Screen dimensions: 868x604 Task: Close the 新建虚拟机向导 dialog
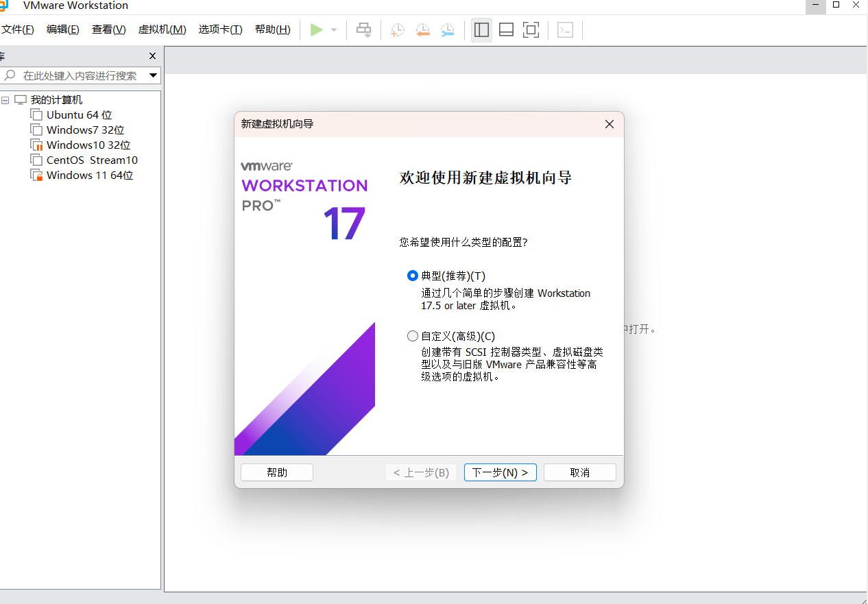click(x=610, y=124)
